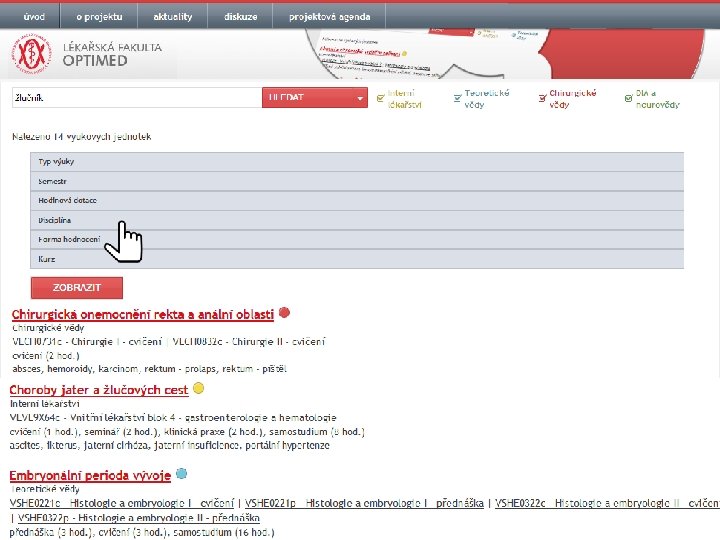
Task: Click the VLVL9X64c Vnitřní lékařství blok 4 text
Action: click(x=173, y=418)
